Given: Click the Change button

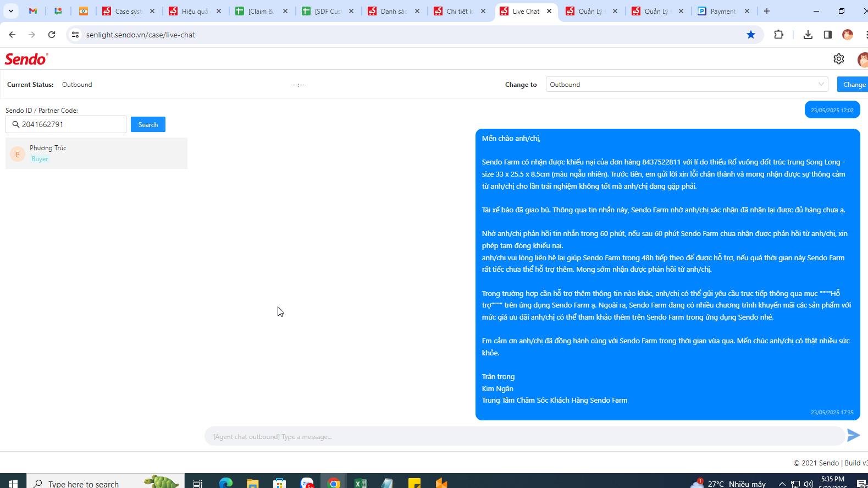Looking at the screenshot, I should tap(854, 84).
